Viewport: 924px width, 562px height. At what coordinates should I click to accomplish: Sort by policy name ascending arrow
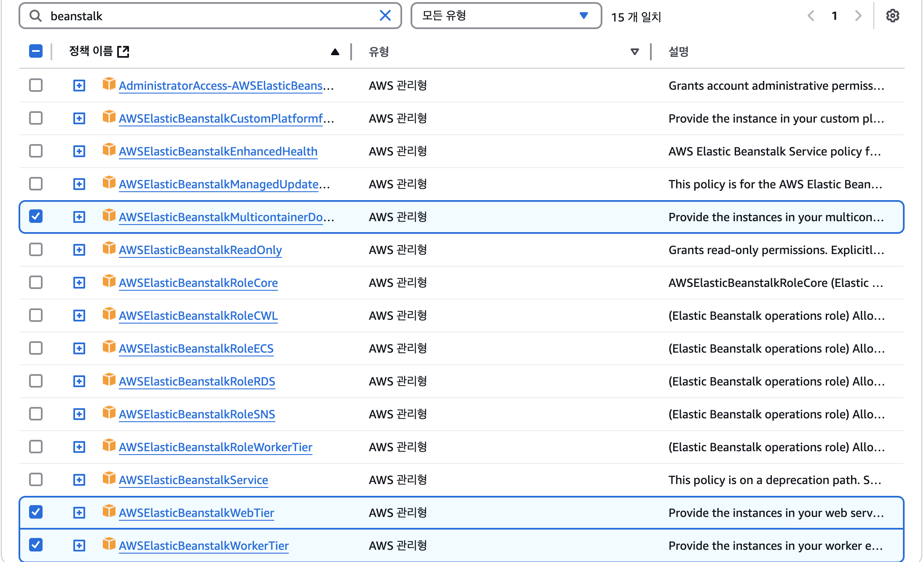[335, 52]
